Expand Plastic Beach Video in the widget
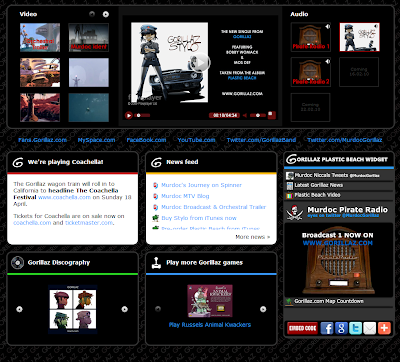The height and width of the screenshot is (362, 400). coord(339,195)
